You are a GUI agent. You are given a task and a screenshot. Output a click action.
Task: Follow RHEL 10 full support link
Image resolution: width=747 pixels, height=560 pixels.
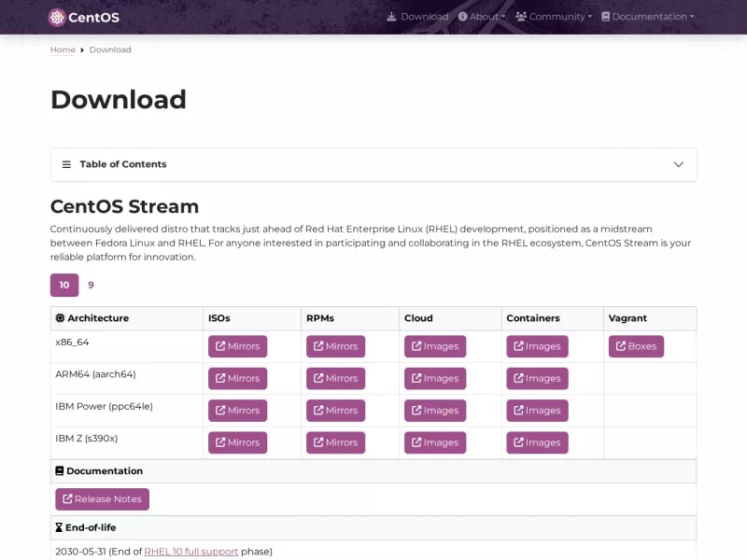[x=191, y=552]
